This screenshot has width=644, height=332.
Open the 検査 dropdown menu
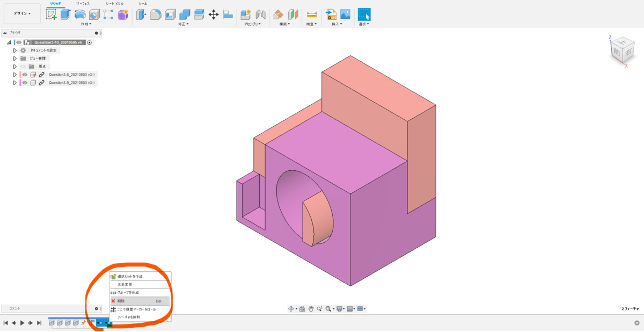(311, 24)
